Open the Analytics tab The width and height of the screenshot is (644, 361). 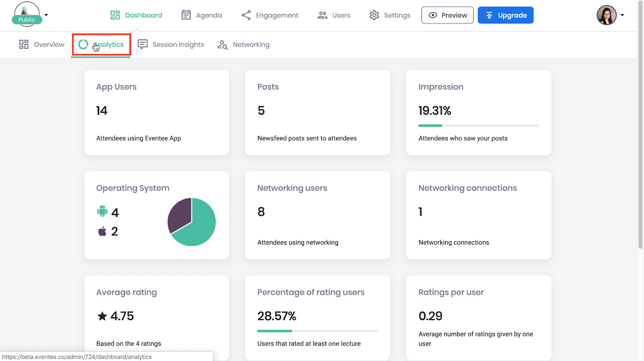[x=101, y=44]
